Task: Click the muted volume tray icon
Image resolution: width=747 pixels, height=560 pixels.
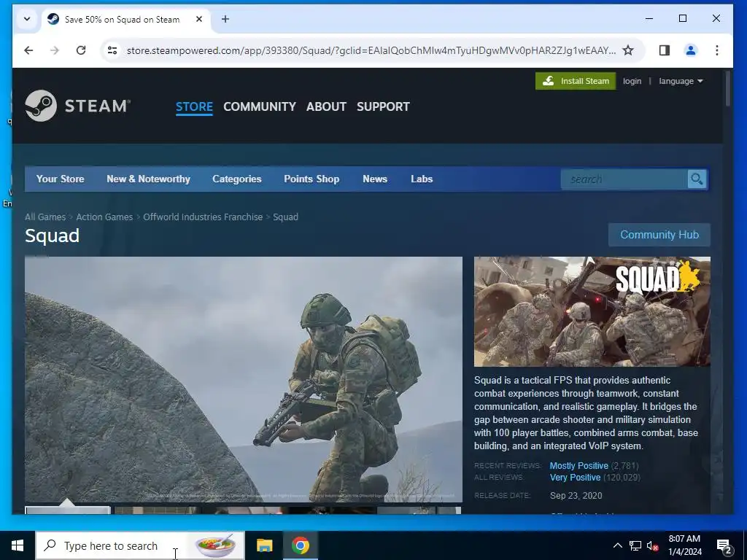Action: (x=652, y=545)
